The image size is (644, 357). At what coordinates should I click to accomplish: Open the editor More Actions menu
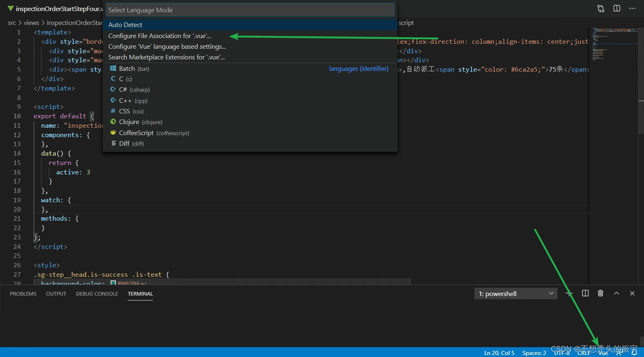pos(632,9)
